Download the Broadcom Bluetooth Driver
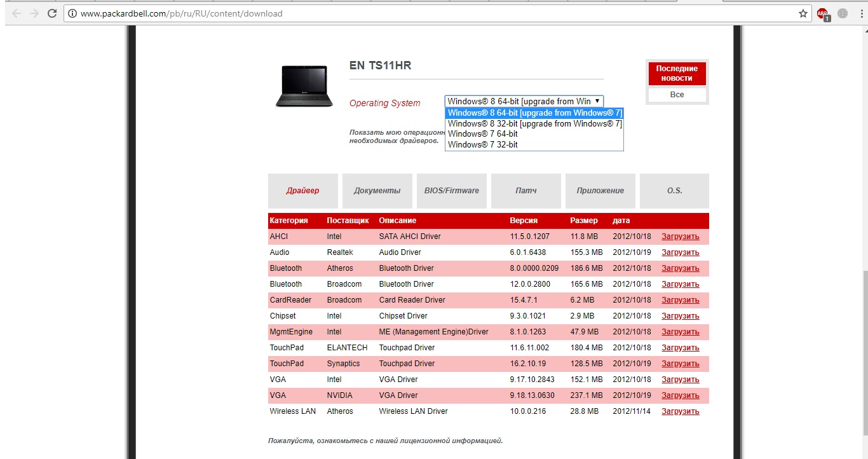 [x=680, y=284]
